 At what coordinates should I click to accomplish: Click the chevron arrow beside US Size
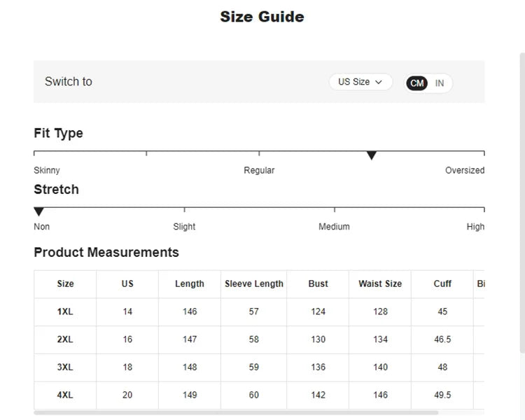pyautogui.click(x=379, y=82)
